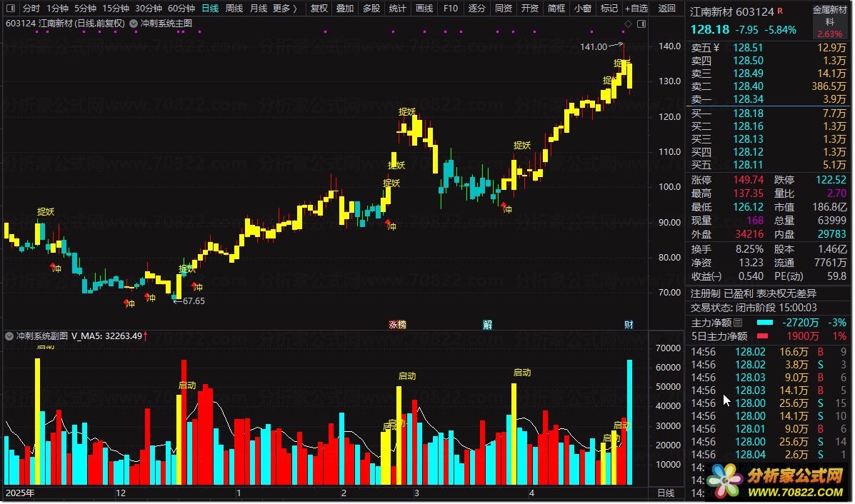Open the 金属新材料 sector box
Viewport: 855px width, 504px height.
pyautogui.click(x=829, y=21)
